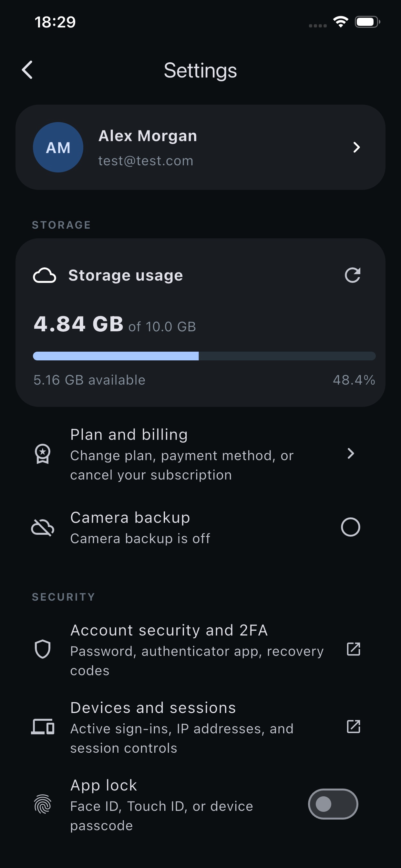This screenshot has width=401, height=868.
Task: Tap the back arrow icon
Action: (x=27, y=70)
